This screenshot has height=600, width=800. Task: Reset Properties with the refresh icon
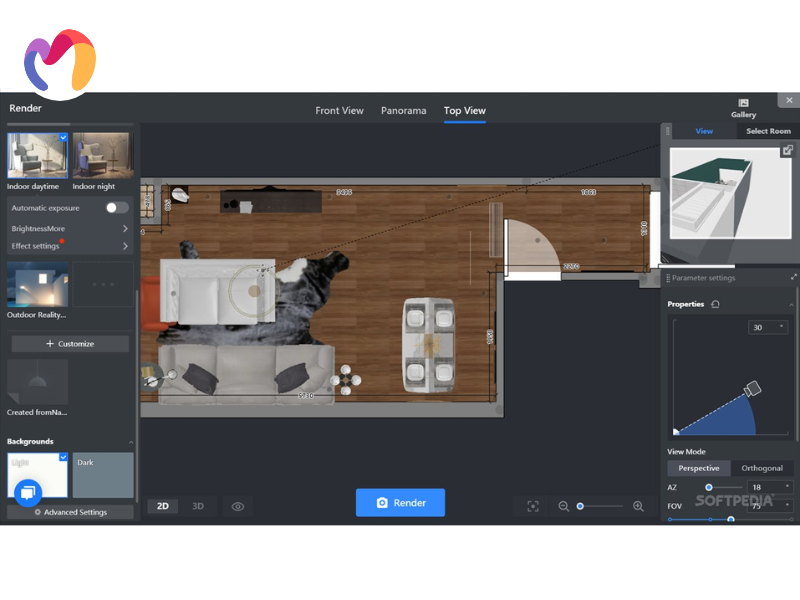pyautogui.click(x=716, y=304)
